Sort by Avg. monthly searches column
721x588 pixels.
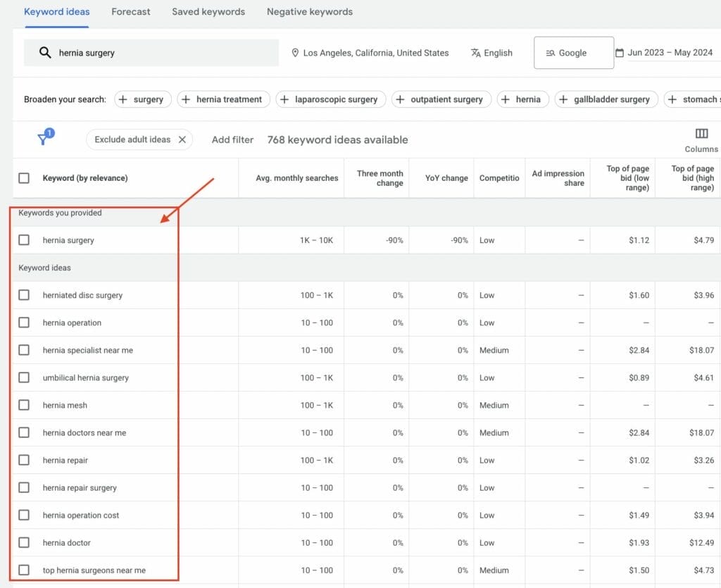tap(296, 178)
